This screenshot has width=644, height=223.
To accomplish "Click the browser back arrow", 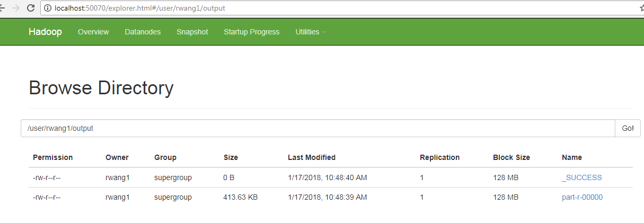I will [2, 8].
